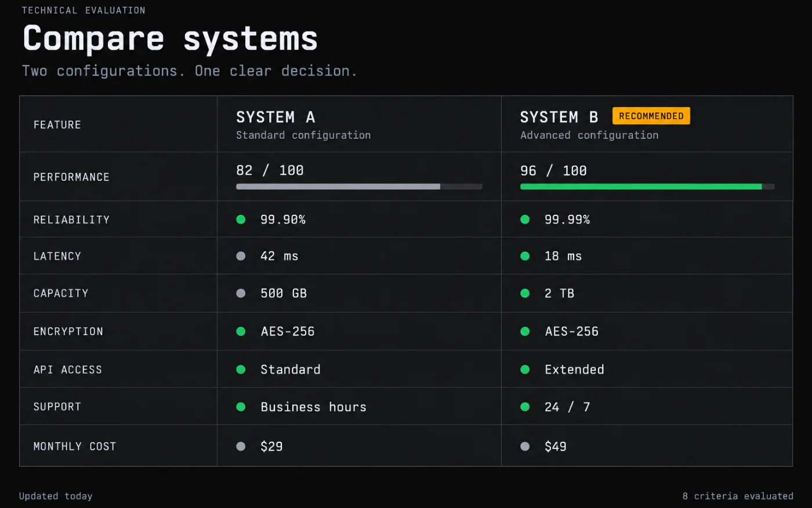The image size is (812, 508).
Task: Select the SYSTEM A column heading
Action: pyautogui.click(x=275, y=117)
